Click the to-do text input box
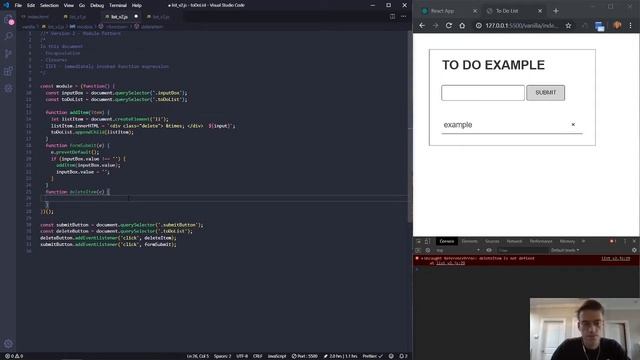The width and height of the screenshot is (640, 360). pyautogui.click(x=483, y=93)
